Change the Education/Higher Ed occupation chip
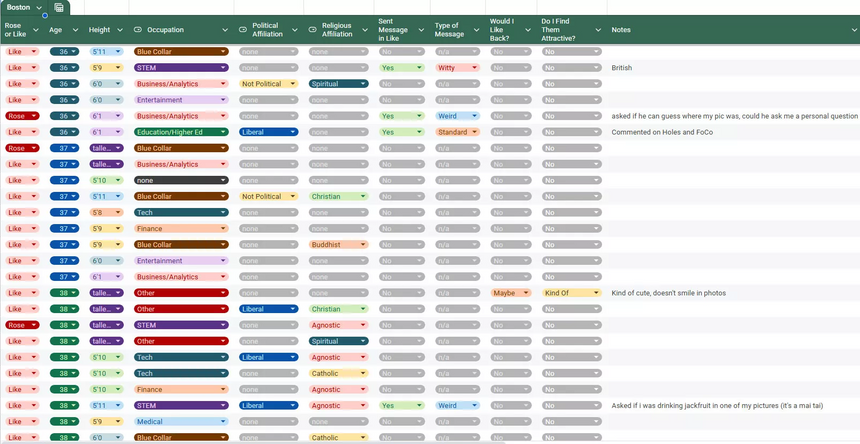 [181, 132]
